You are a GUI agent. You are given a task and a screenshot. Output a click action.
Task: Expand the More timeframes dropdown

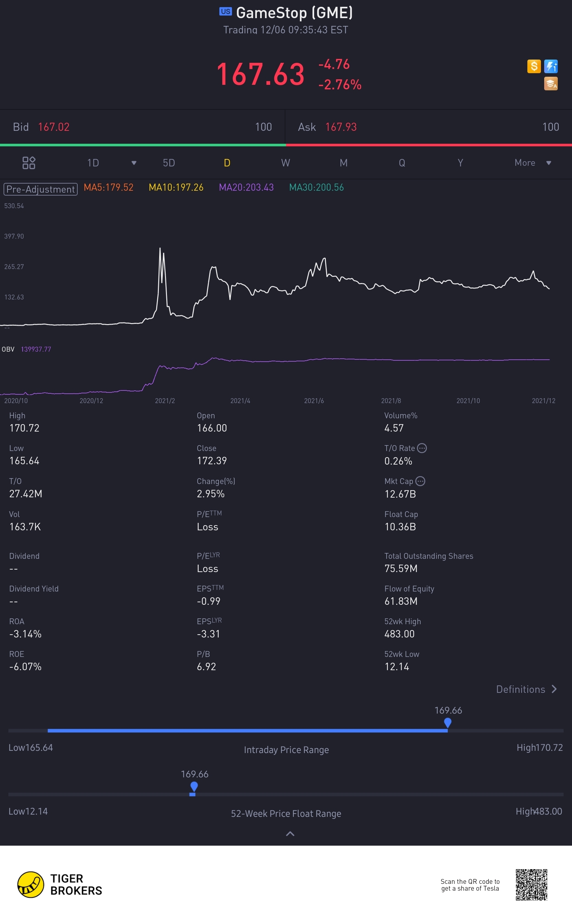coord(533,163)
